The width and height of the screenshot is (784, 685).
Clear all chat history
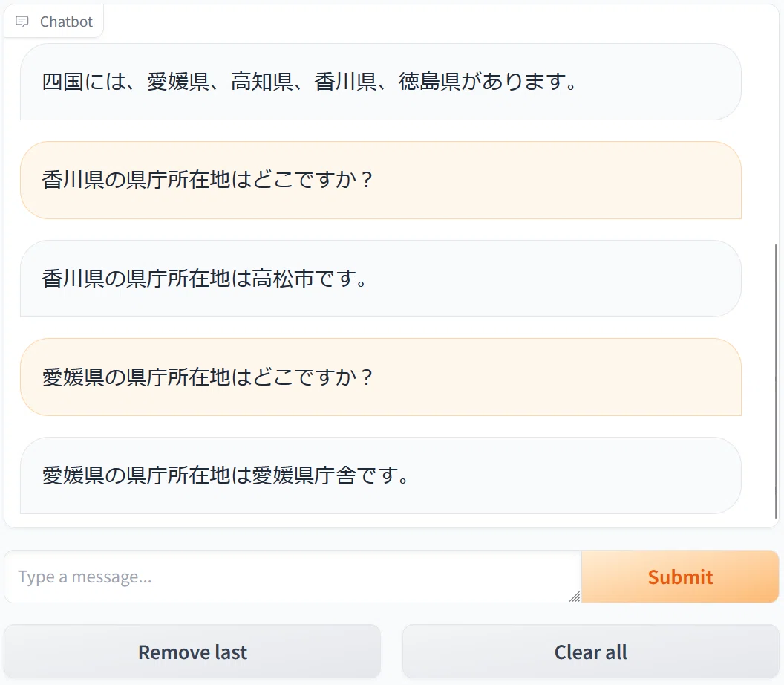pyautogui.click(x=590, y=652)
